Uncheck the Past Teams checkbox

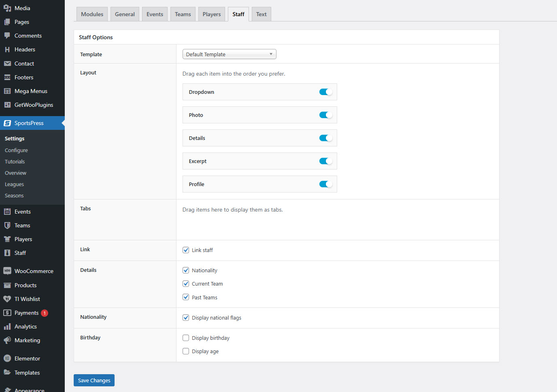pos(186,297)
